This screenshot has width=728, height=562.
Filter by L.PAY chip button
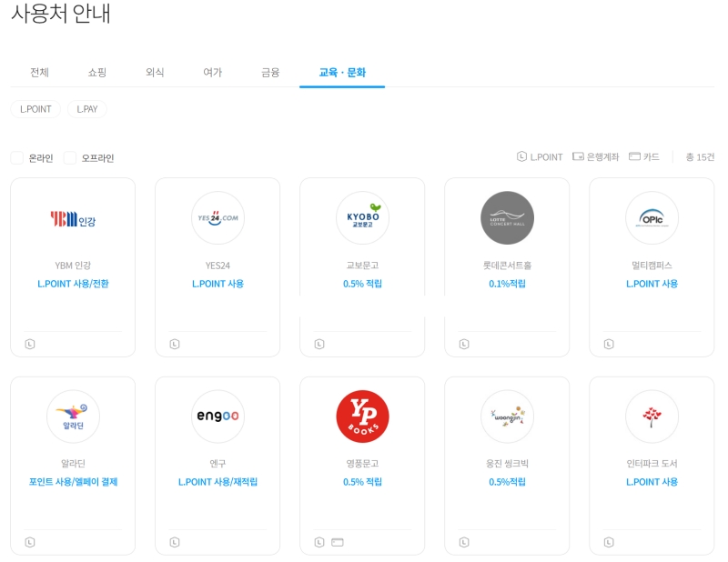coord(87,109)
